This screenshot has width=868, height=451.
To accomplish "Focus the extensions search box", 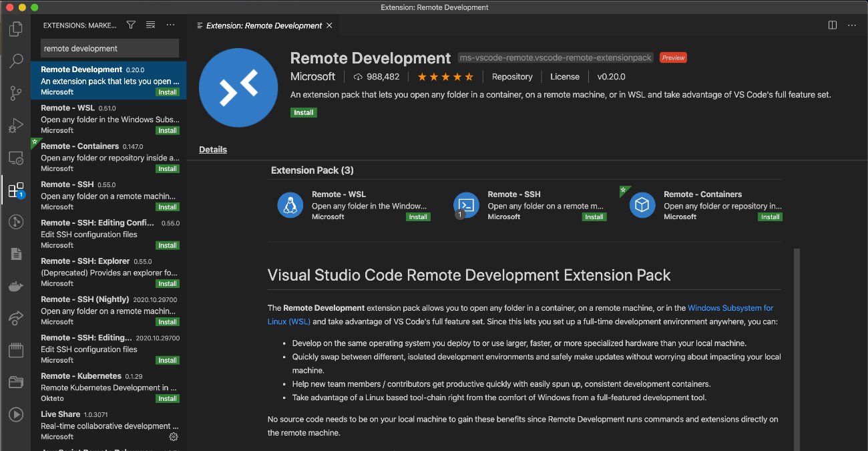I will coord(110,48).
